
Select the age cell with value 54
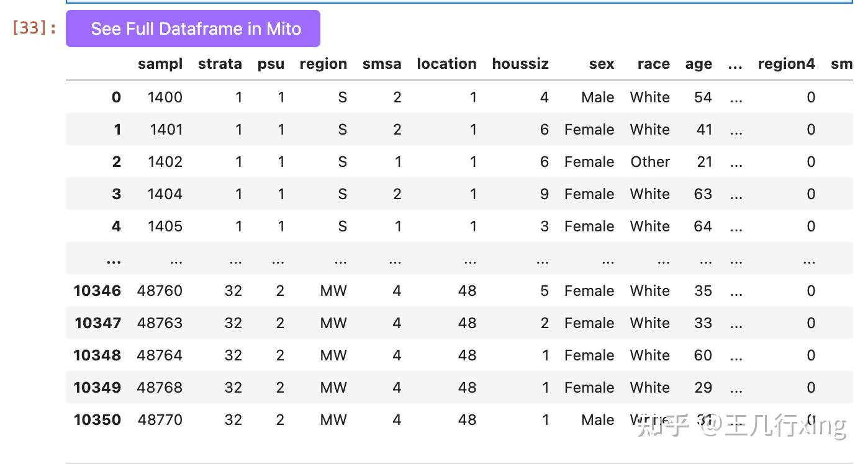click(703, 97)
